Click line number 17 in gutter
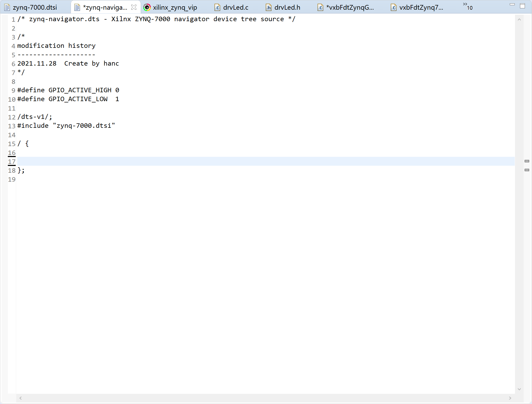The width and height of the screenshot is (532, 404). [x=12, y=161]
